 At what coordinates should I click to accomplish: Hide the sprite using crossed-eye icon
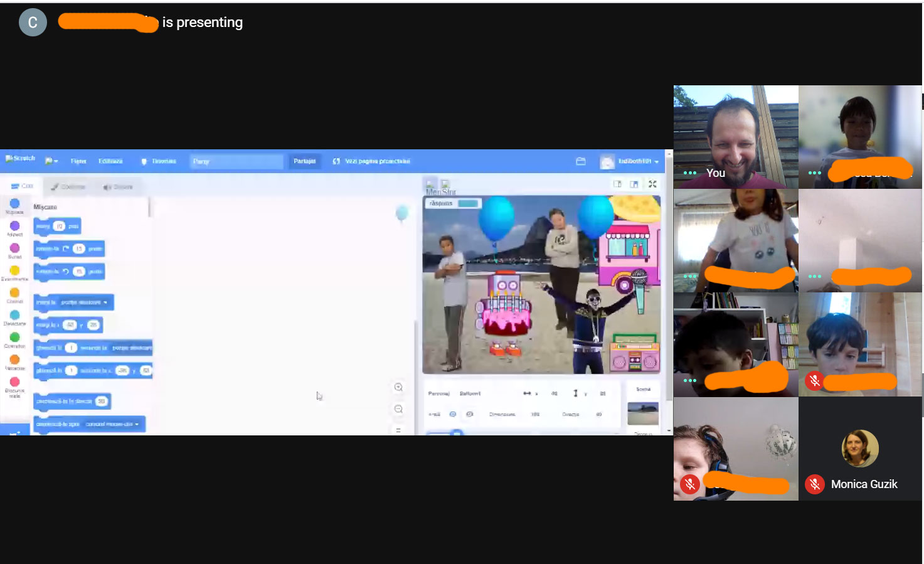pos(469,414)
